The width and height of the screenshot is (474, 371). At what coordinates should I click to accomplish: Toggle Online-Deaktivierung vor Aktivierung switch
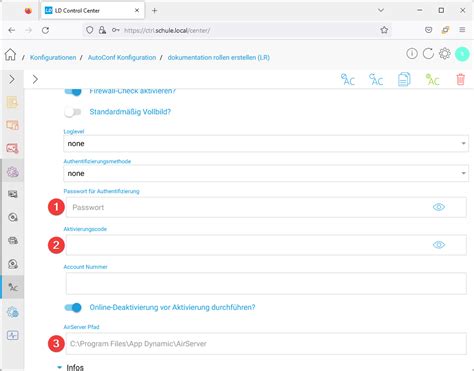coord(73,307)
